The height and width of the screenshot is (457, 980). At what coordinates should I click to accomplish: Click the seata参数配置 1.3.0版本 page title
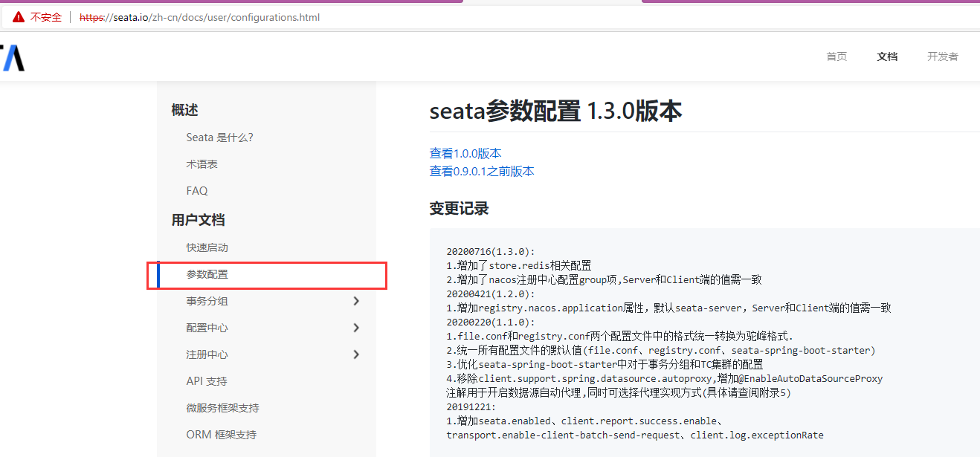(555, 111)
